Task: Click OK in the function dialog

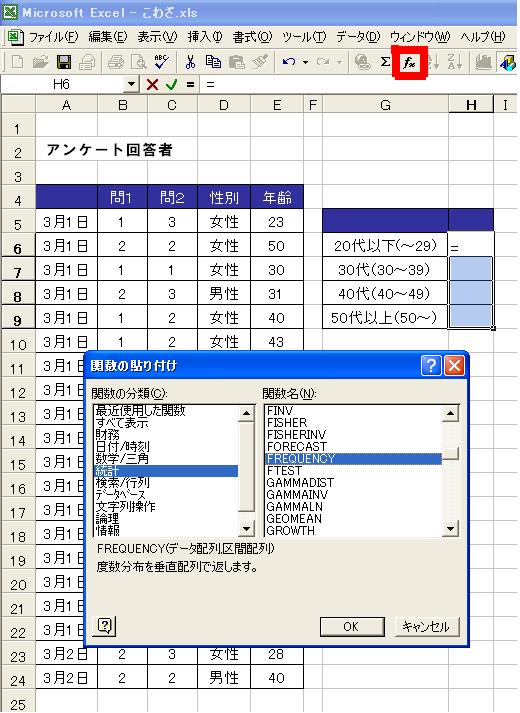Action: tap(351, 627)
